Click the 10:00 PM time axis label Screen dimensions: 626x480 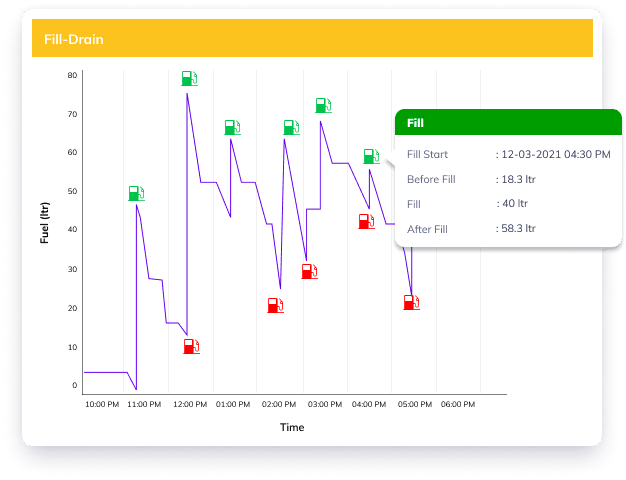pos(101,405)
